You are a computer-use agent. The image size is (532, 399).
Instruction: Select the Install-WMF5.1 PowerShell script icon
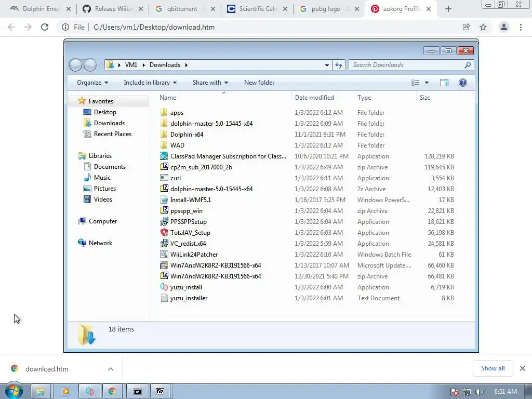[x=164, y=200]
